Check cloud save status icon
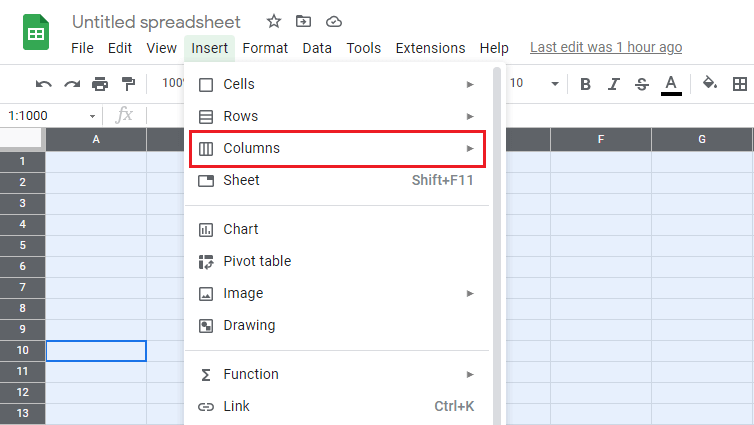Screen dimensions: 754x425 pyautogui.click(x=334, y=22)
